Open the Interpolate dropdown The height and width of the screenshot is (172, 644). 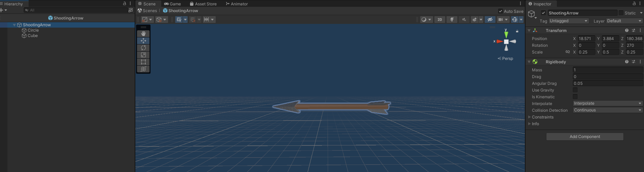tap(608, 103)
